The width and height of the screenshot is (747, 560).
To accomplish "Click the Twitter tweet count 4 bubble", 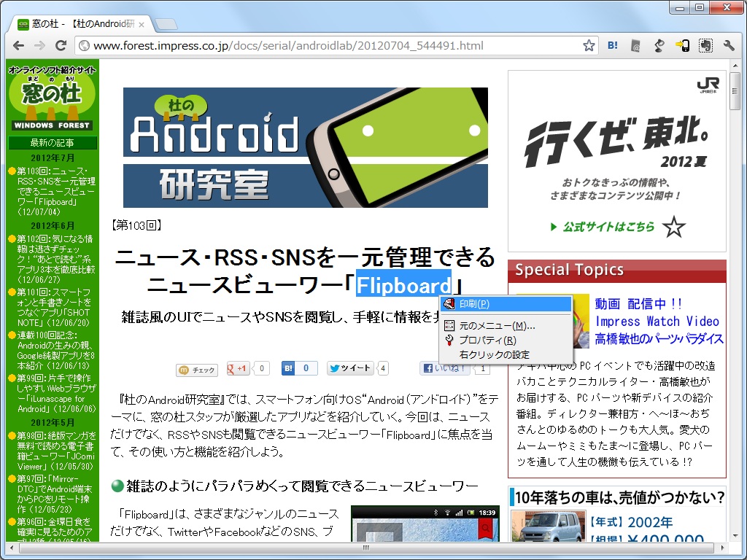I will (x=383, y=368).
